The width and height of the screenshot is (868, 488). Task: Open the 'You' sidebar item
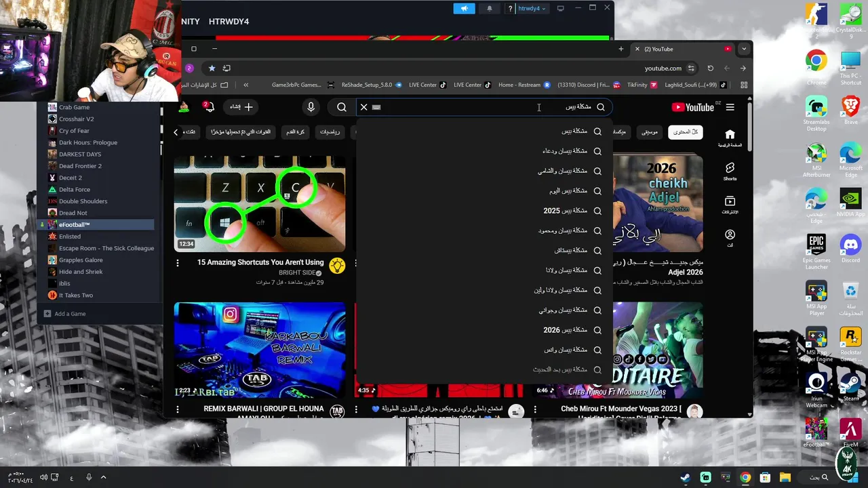pos(730,238)
